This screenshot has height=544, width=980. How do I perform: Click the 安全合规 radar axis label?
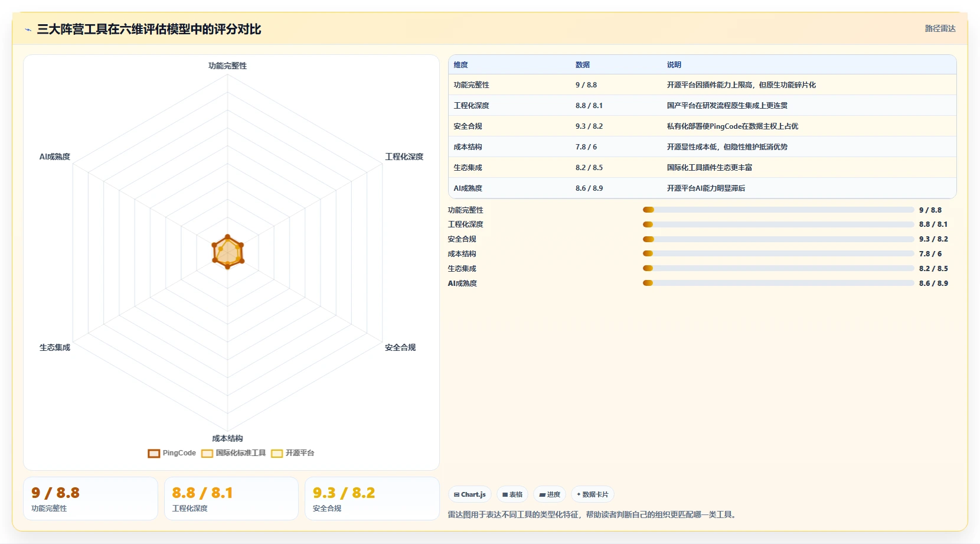400,347
